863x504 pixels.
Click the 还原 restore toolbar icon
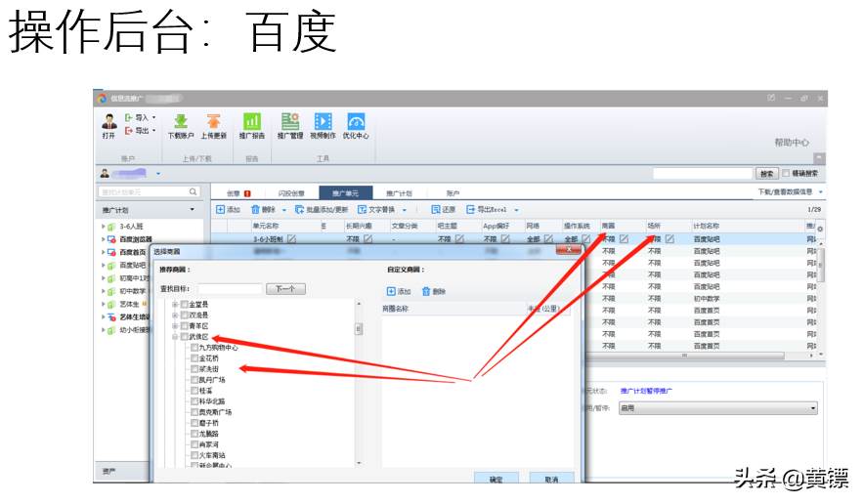click(x=436, y=210)
